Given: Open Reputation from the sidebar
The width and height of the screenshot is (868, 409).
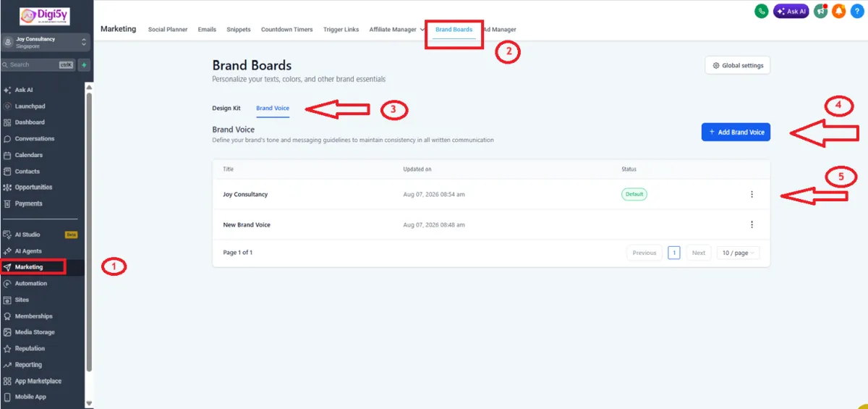Looking at the screenshot, I should [x=30, y=348].
